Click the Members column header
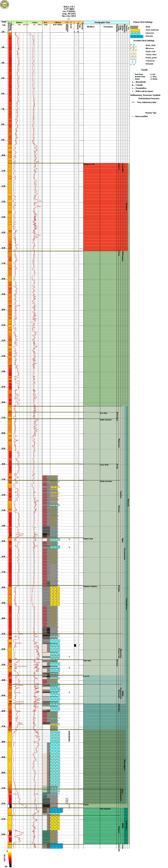This screenshot has width=168, height=868. coord(91,26)
